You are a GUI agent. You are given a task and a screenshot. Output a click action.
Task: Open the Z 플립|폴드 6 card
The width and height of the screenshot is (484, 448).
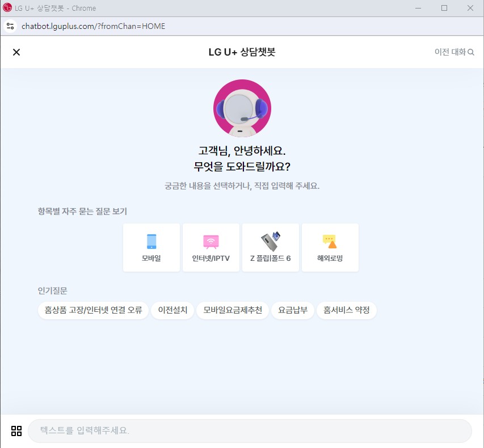pyautogui.click(x=271, y=247)
